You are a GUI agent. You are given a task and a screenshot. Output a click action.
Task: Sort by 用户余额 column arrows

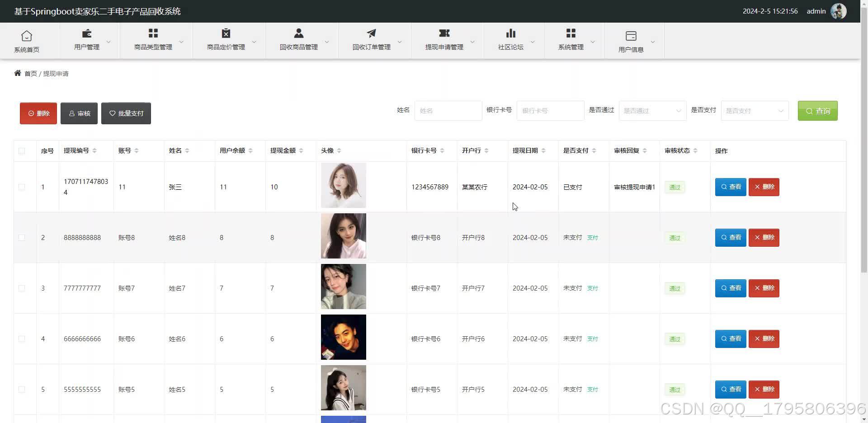pos(250,150)
